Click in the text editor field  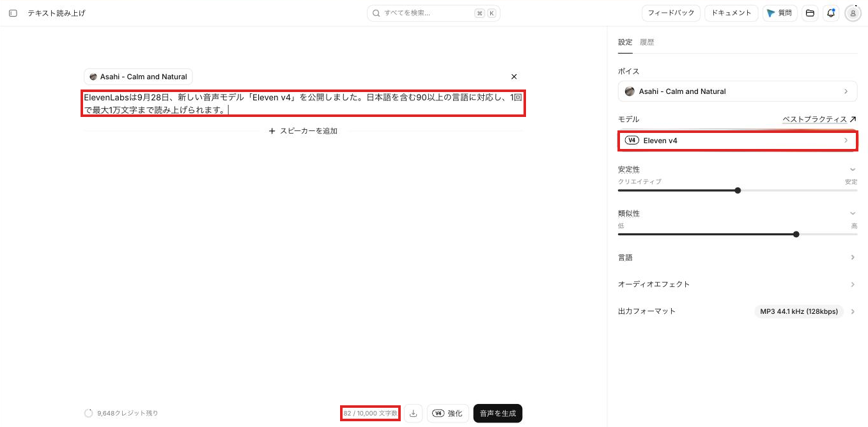[x=304, y=104]
